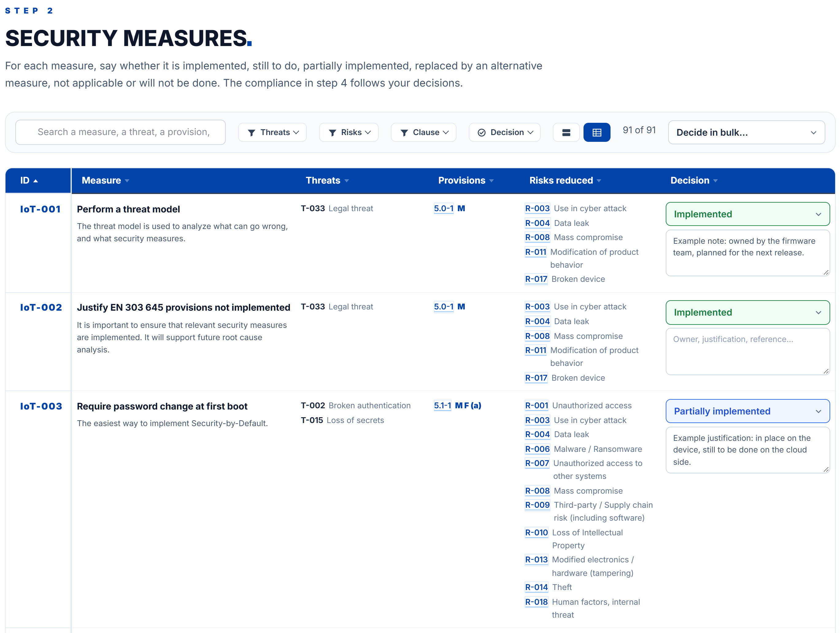Open provision 5.0-1 link in IoT-002 row
The height and width of the screenshot is (633, 840).
pos(444,307)
